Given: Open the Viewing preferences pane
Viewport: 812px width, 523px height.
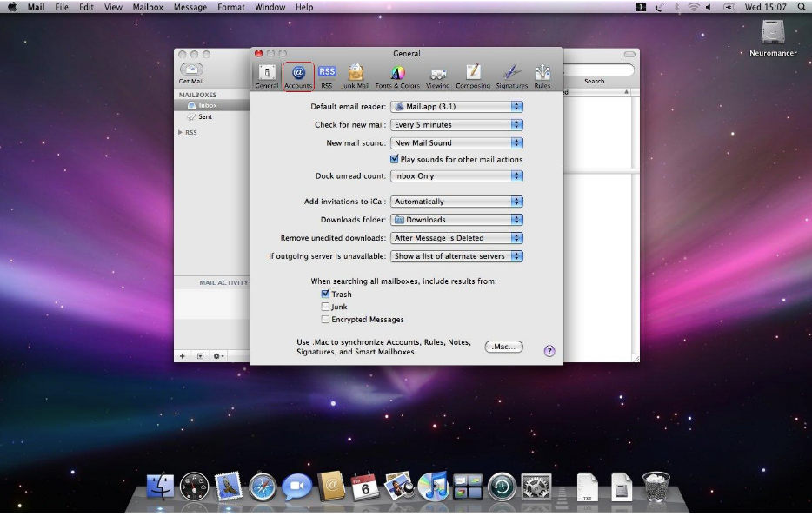Looking at the screenshot, I should click(438, 76).
